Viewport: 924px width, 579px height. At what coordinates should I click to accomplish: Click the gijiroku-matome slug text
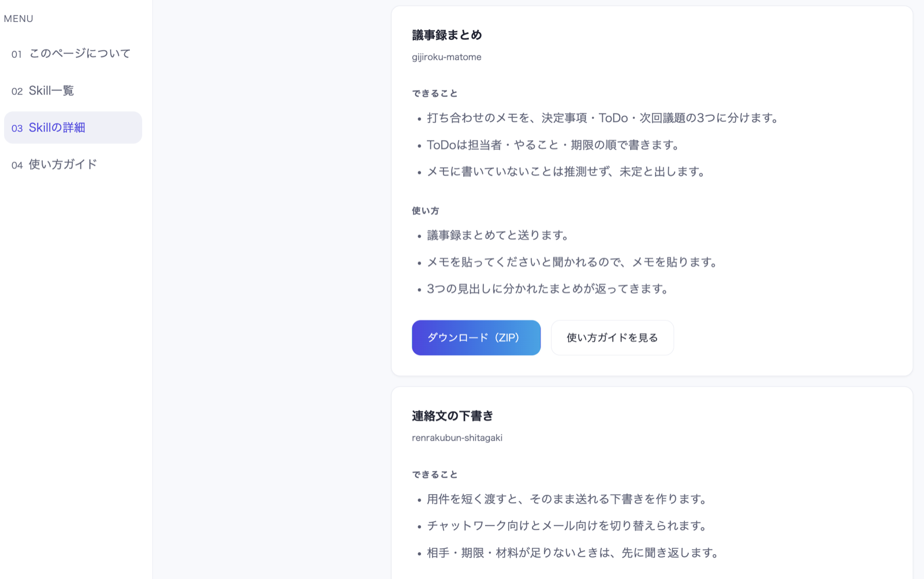pyautogui.click(x=446, y=57)
